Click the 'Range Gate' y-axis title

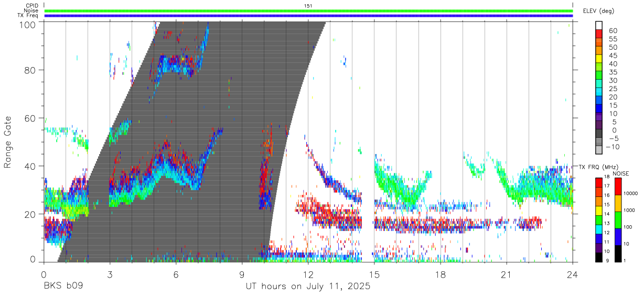pos(8,142)
